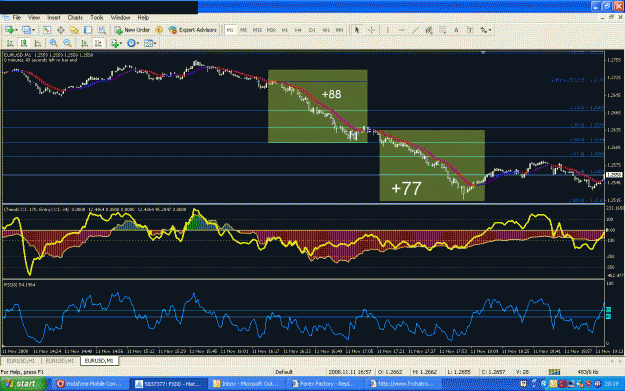
Task: Click the New Order button
Action: 132,30
